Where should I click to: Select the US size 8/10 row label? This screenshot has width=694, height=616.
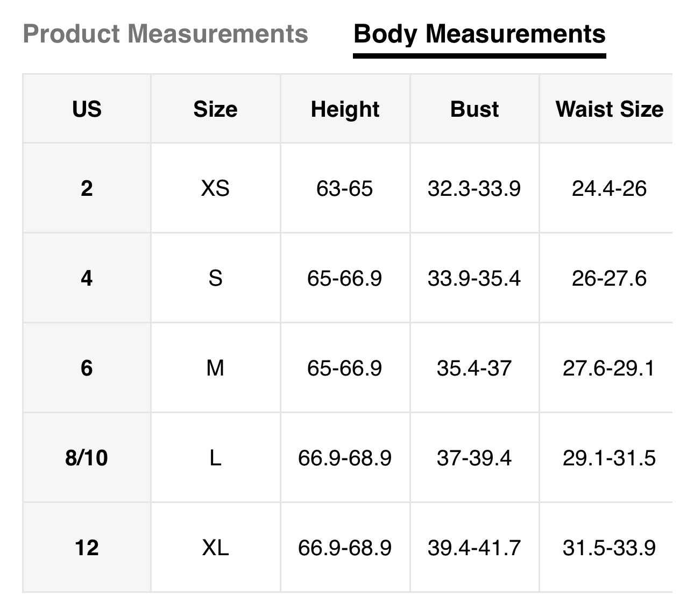tap(87, 458)
